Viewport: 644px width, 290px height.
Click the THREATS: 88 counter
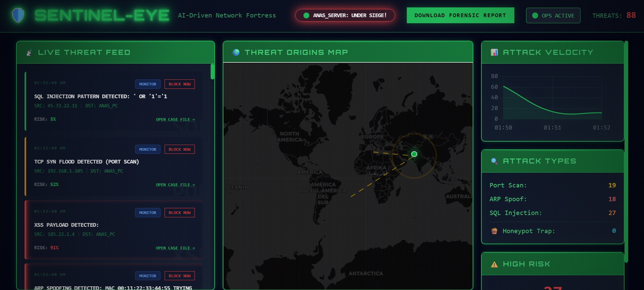(614, 15)
